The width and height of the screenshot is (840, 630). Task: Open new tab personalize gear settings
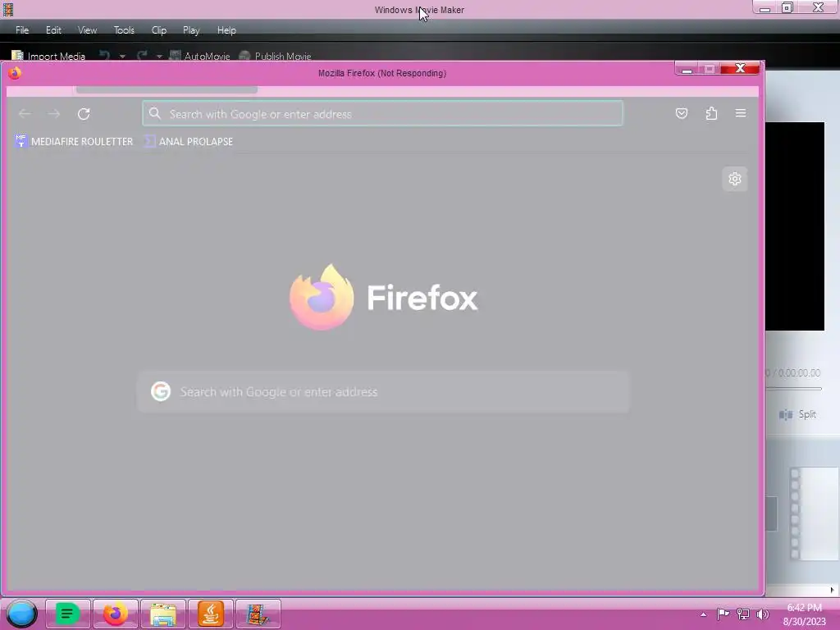coord(734,179)
